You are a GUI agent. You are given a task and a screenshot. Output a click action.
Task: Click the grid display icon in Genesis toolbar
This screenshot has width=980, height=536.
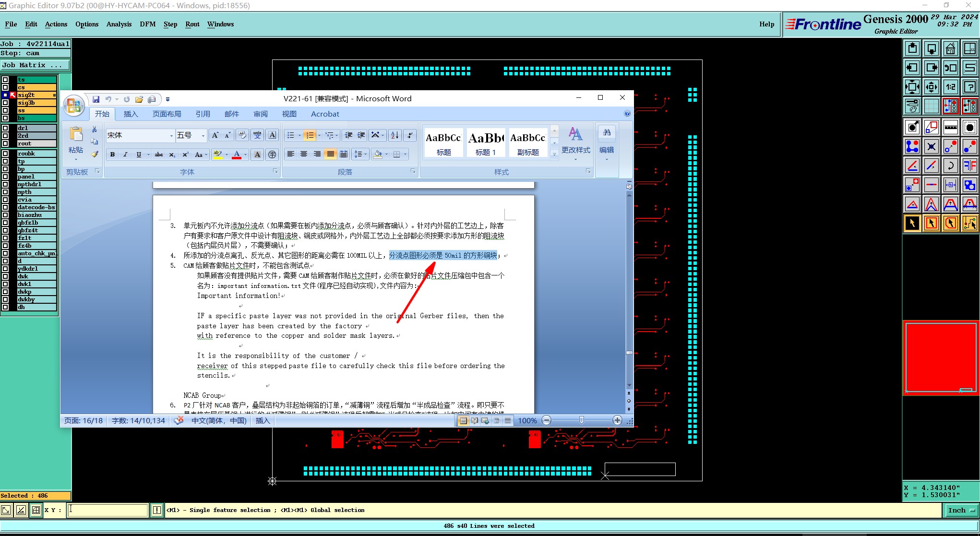click(931, 106)
